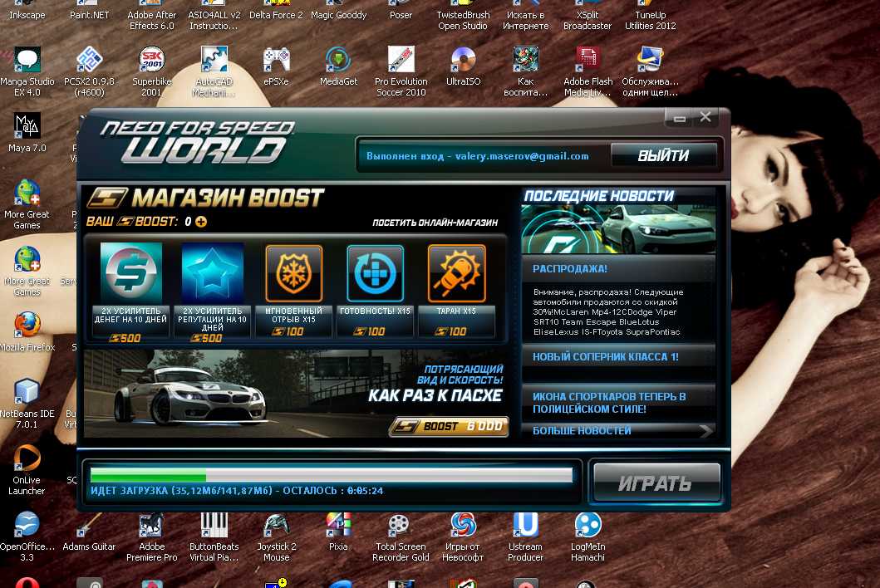Open Adams Guitar desktop icon
Viewport: 880px width, 588px height.
(89, 532)
